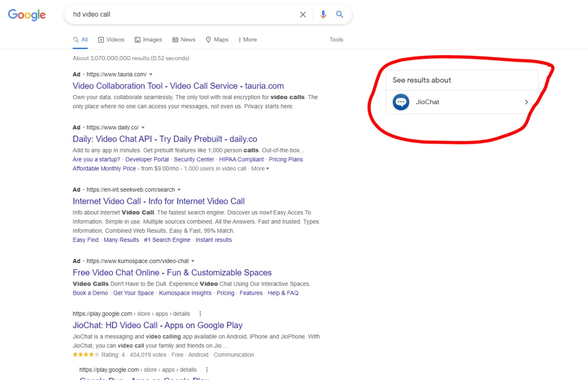Click 'HIPAA Compliant' sitelink
This screenshot has height=380, width=588.
click(242, 160)
